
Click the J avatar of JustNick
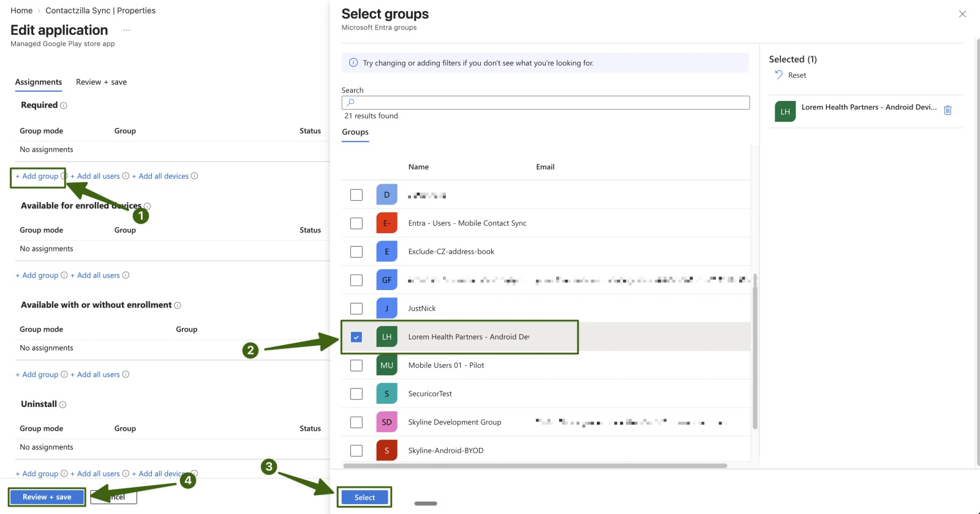(x=386, y=308)
